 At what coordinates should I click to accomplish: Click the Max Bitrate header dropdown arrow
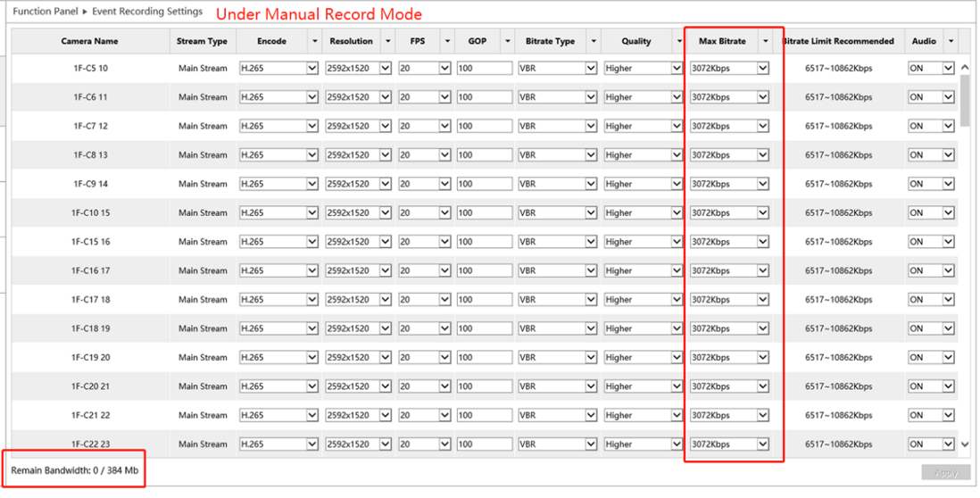766,41
